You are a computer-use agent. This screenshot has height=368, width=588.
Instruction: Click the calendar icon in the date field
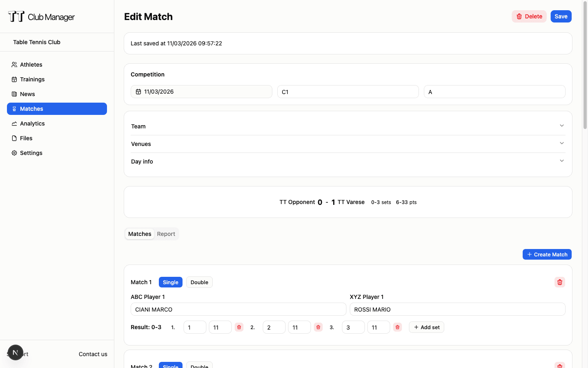pyautogui.click(x=138, y=92)
